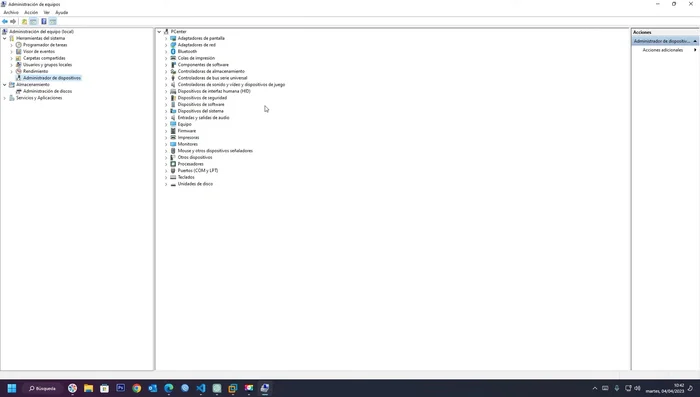The width and height of the screenshot is (700, 397).
Task: Click the blue Help toolbar icon
Action: (44, 21)
